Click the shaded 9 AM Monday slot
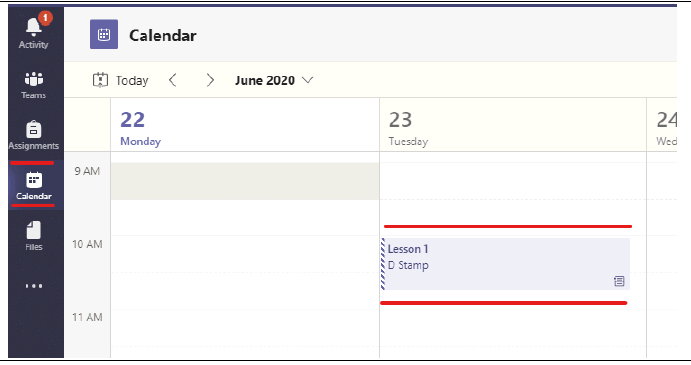The width and height of the screenshot is (691, 365). click(x=245, y=181)
